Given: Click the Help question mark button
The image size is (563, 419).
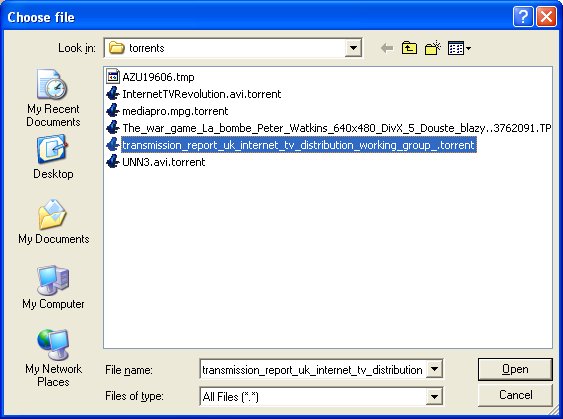Looking at the screenshot, I should click(x=523, y=17).
